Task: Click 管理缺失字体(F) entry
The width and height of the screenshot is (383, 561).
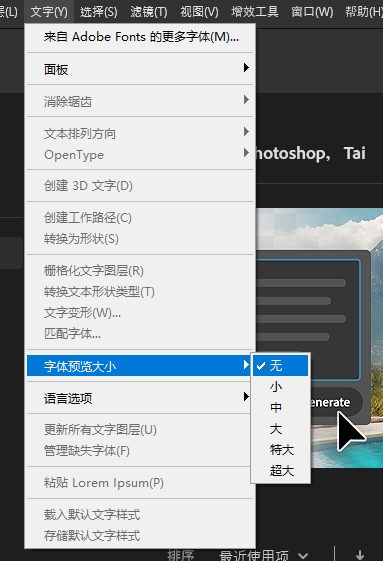Action: 140,450
